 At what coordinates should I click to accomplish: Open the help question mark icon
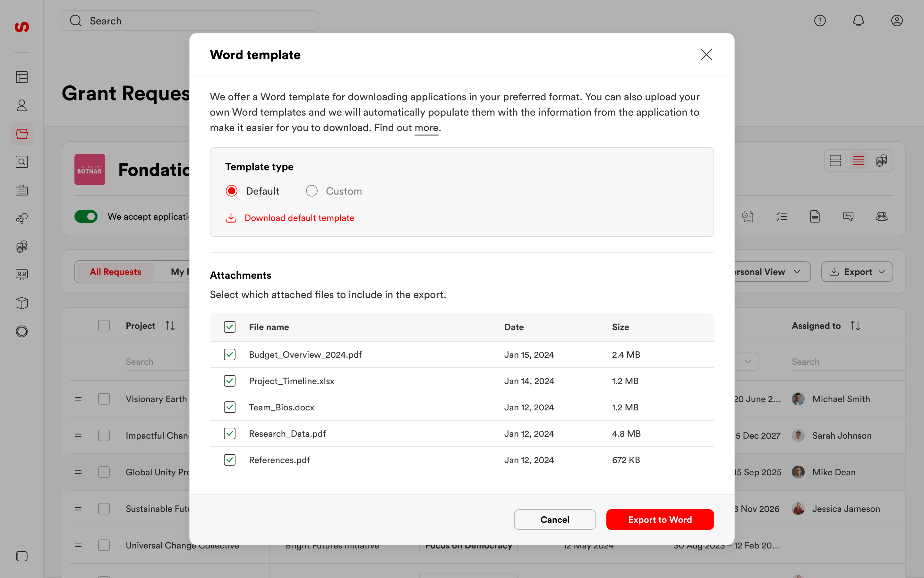[x=820, y=21]
